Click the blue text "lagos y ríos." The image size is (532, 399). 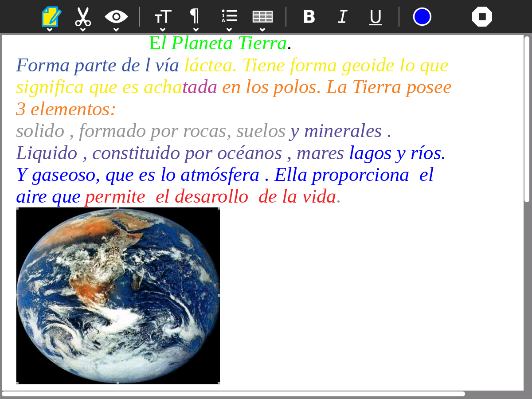(397, 153)
